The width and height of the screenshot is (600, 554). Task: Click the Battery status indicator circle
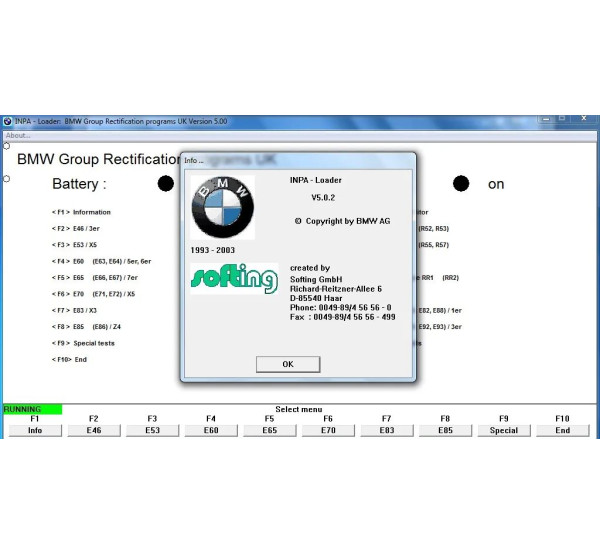tap(166, 184)
